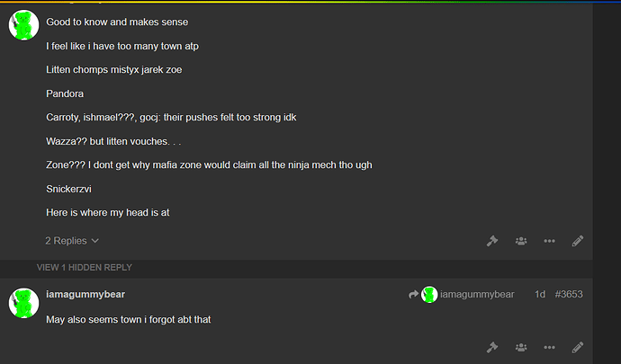The image size is (621, 364).
Task: Click the chevron next to 2 Replies
Action: click(95, 241)
